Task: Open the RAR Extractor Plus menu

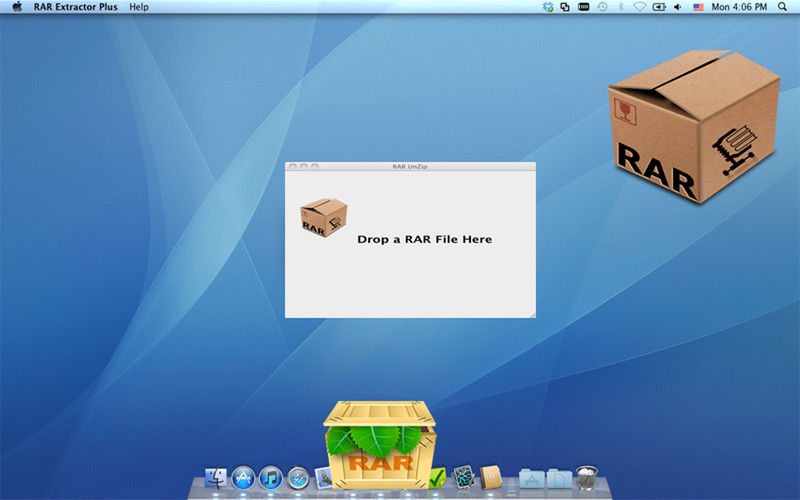Action: [x=76, y=7]
